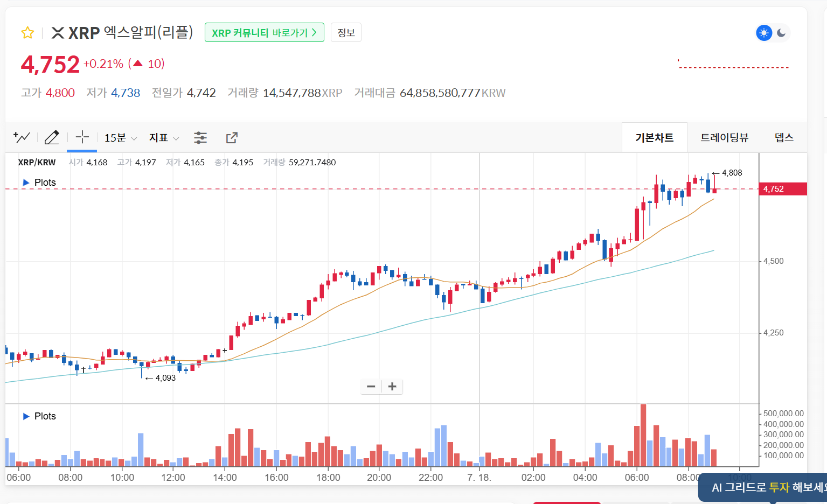Screen dimensions: 827x504
Task: Click the 4,093 low price marker
Action: click(161, 378)
